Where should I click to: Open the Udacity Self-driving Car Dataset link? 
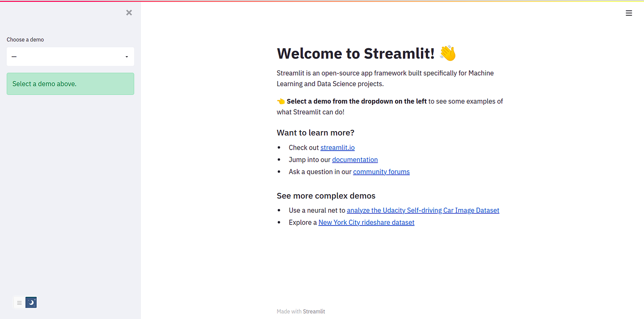pos(423,210)
